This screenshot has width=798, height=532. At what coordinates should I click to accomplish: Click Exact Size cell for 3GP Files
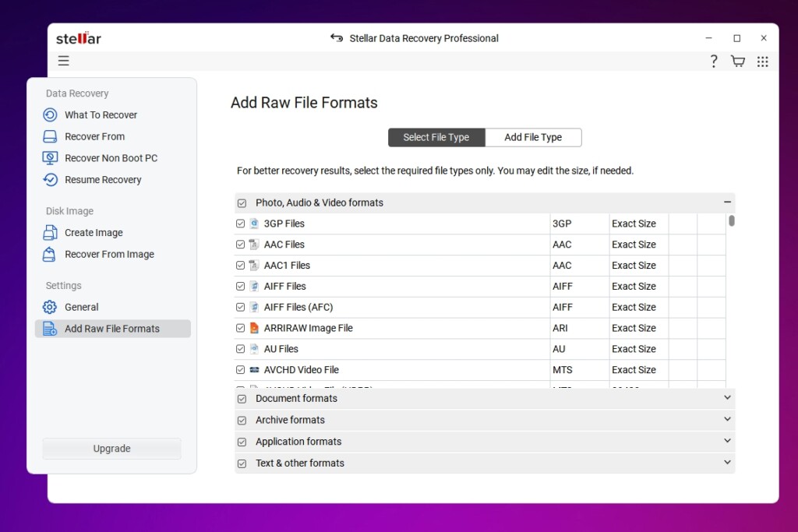coord(639,224)
